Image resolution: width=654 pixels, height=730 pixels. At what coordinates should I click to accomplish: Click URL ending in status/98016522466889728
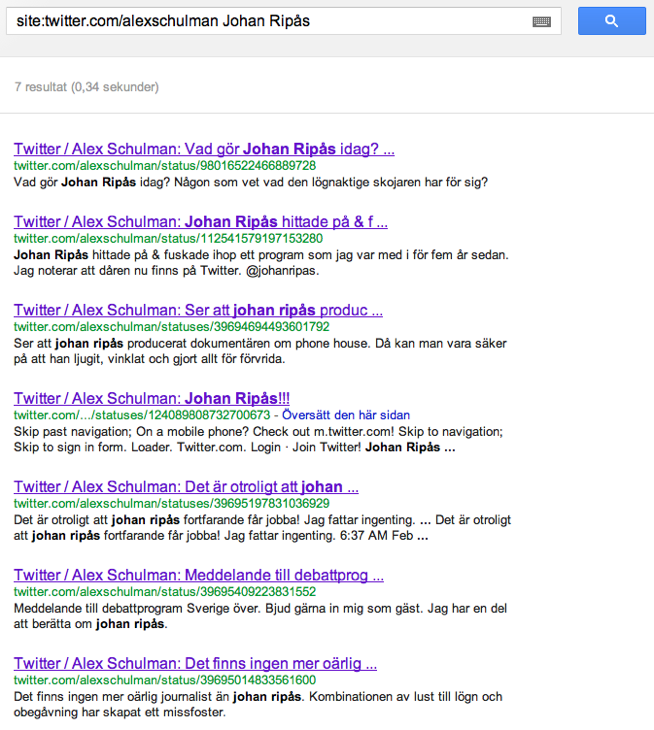(165, 166)
